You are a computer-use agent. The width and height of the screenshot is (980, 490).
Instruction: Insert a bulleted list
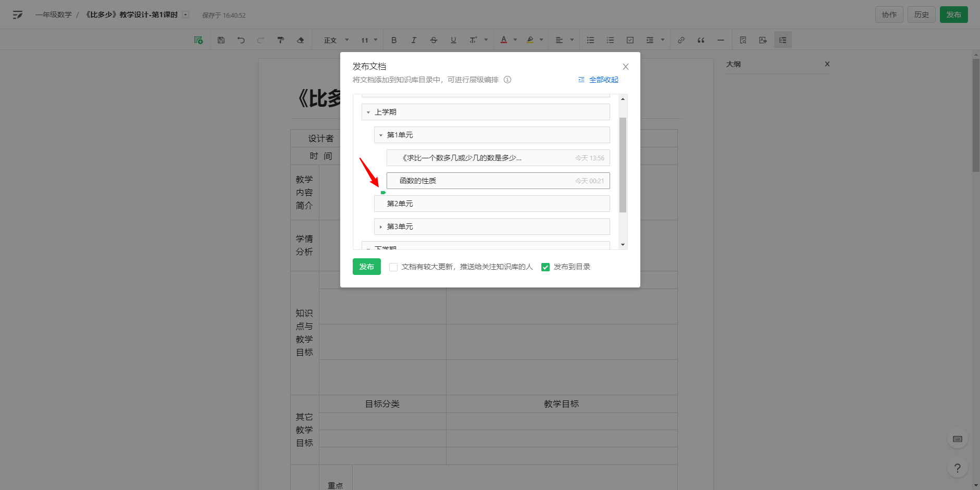(x=590, y=40)
